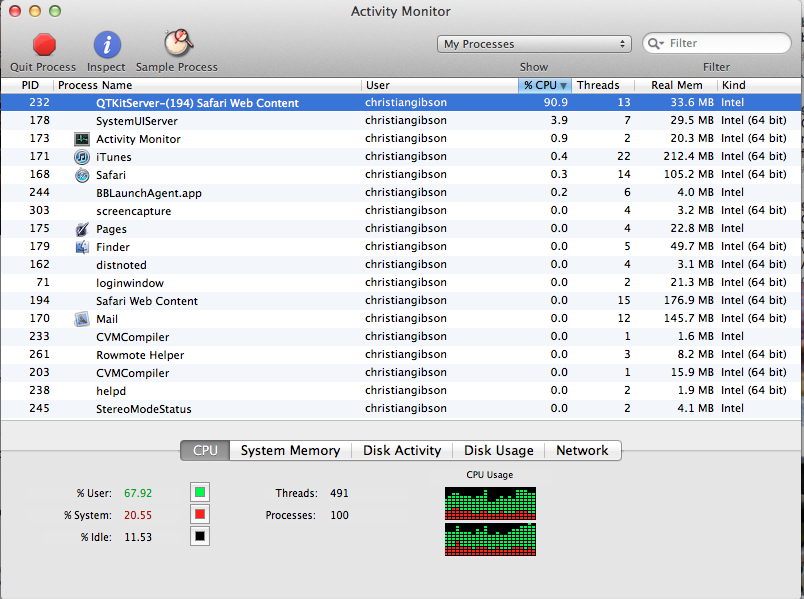Click the black % Idle color swatch
The image size is (804, 599).
pos(200,536)
